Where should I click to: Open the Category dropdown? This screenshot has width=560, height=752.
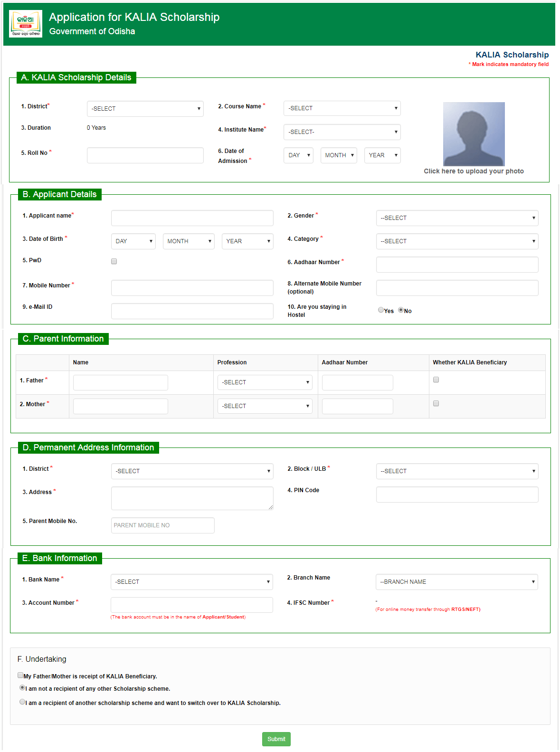pyautogui.click(x=457, y=241)
